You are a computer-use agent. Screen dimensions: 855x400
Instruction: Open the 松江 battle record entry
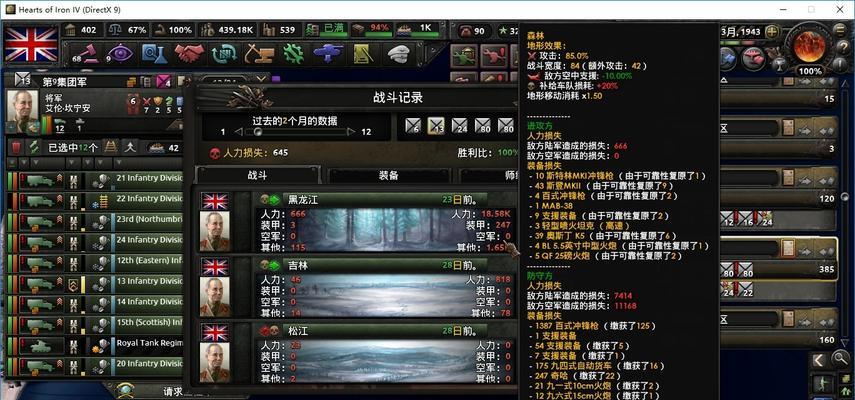pos(357,353)
